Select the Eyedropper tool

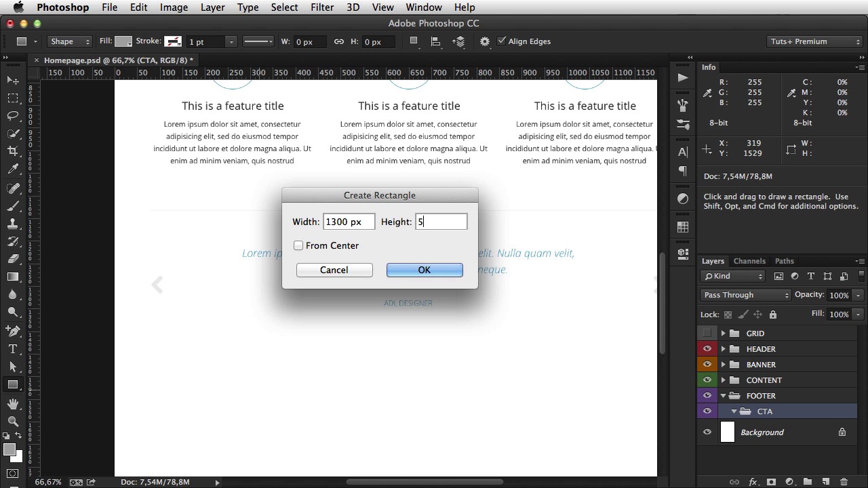(13, 169)
